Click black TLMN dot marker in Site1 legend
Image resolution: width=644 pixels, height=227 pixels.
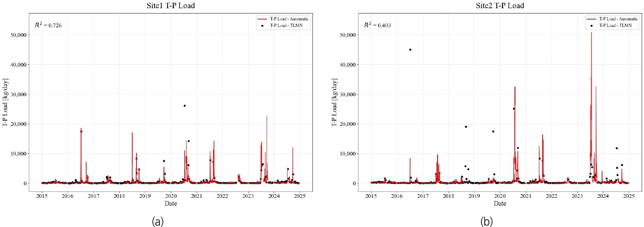[262, 26]
